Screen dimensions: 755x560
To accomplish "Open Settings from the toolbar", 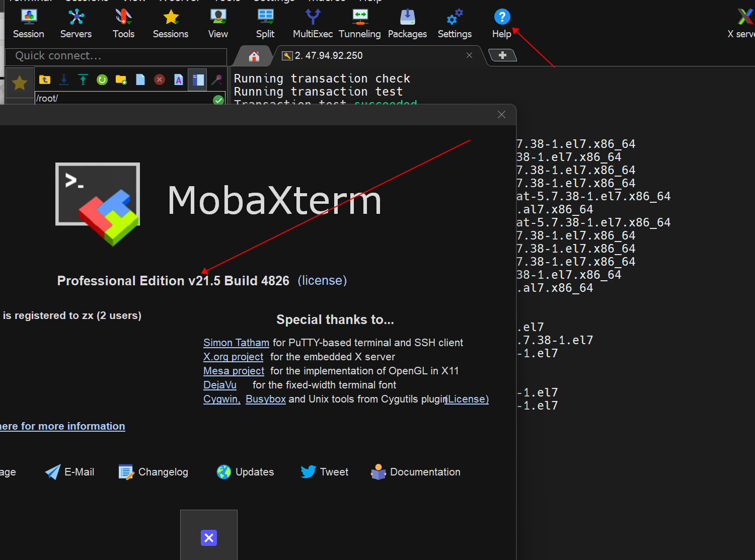I will (x=455, y=24).
